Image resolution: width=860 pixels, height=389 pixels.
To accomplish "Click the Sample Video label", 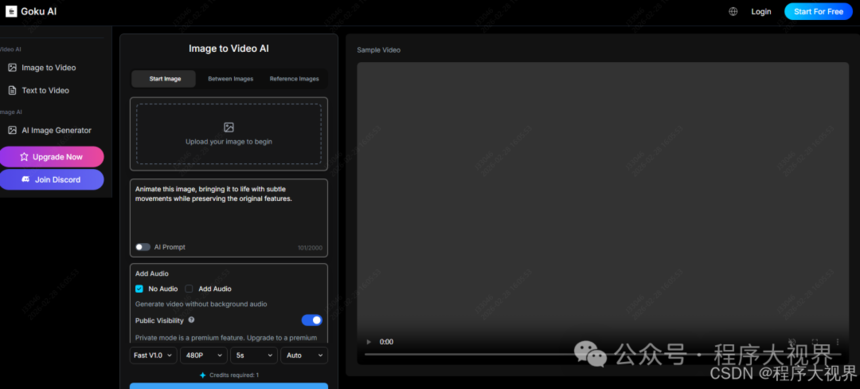I will click(378, 50).
